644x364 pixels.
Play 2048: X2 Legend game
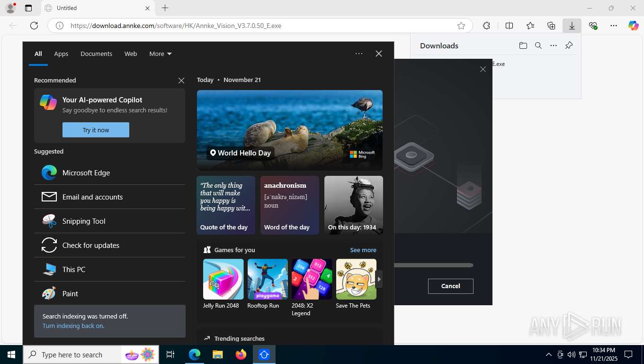[312, 287]
